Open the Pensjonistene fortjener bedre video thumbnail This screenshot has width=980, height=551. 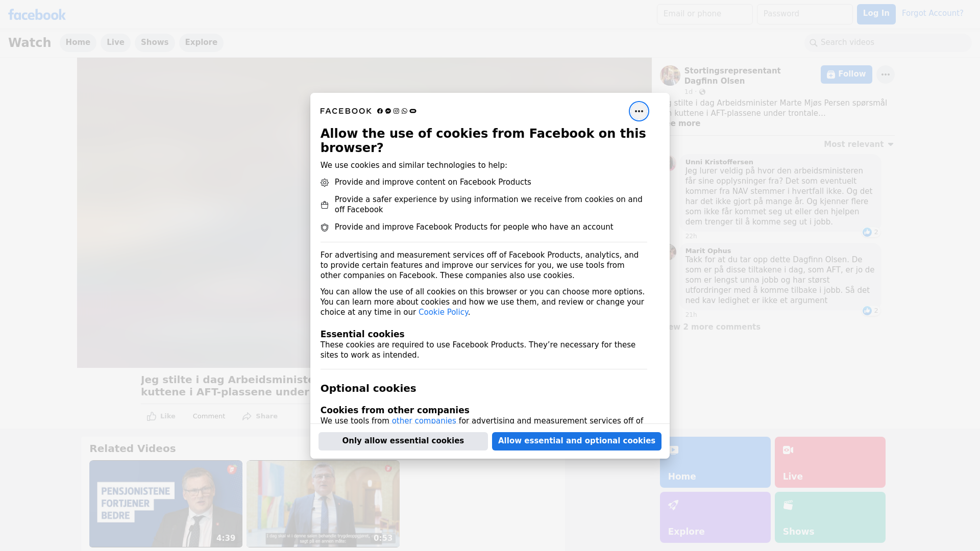(x=166, y=504)
